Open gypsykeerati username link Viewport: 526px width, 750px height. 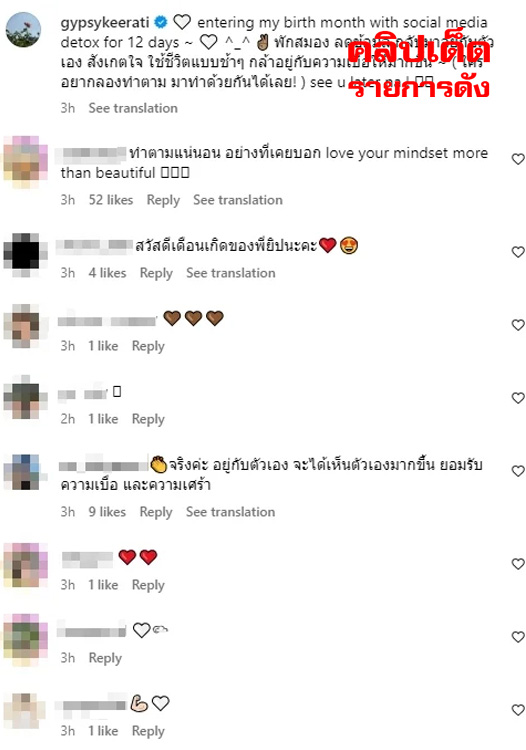[105, 22]
